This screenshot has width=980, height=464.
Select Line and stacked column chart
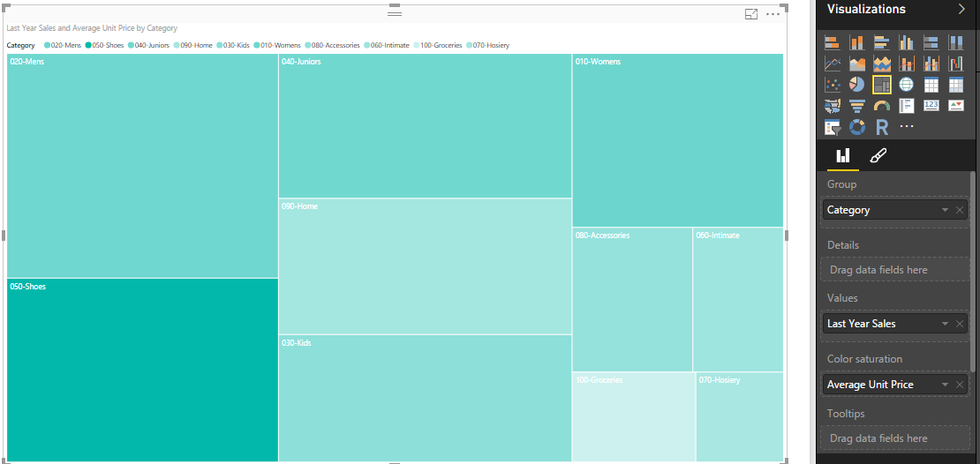906,64
